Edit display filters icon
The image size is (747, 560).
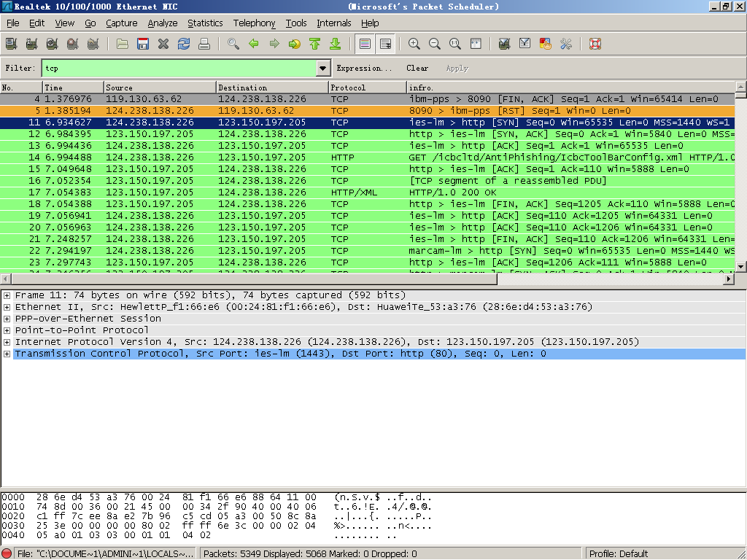click(525, 44)
